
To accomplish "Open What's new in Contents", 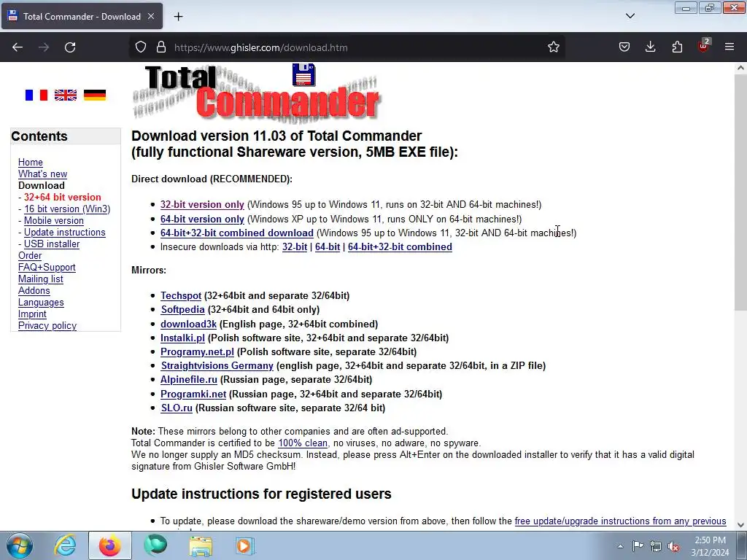I will [42, 174].
